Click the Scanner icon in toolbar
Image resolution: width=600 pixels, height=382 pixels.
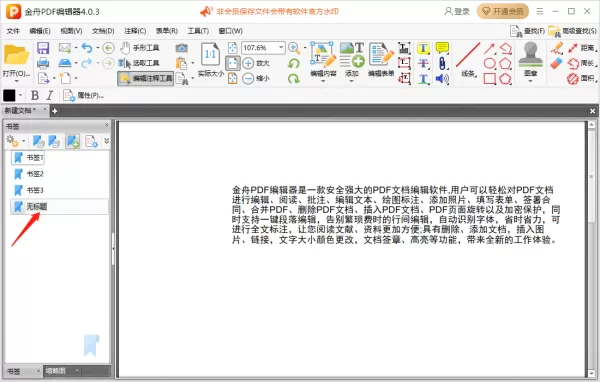coord(65,63)
